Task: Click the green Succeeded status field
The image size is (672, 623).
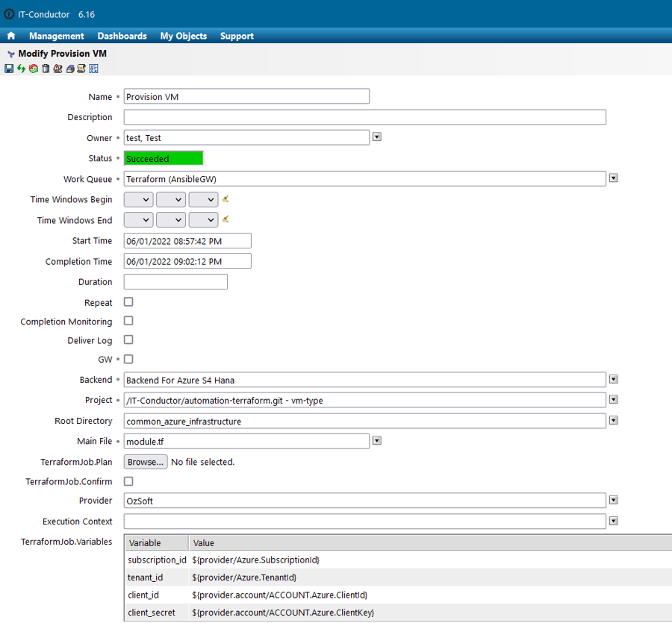Action: tap(164, 158)
